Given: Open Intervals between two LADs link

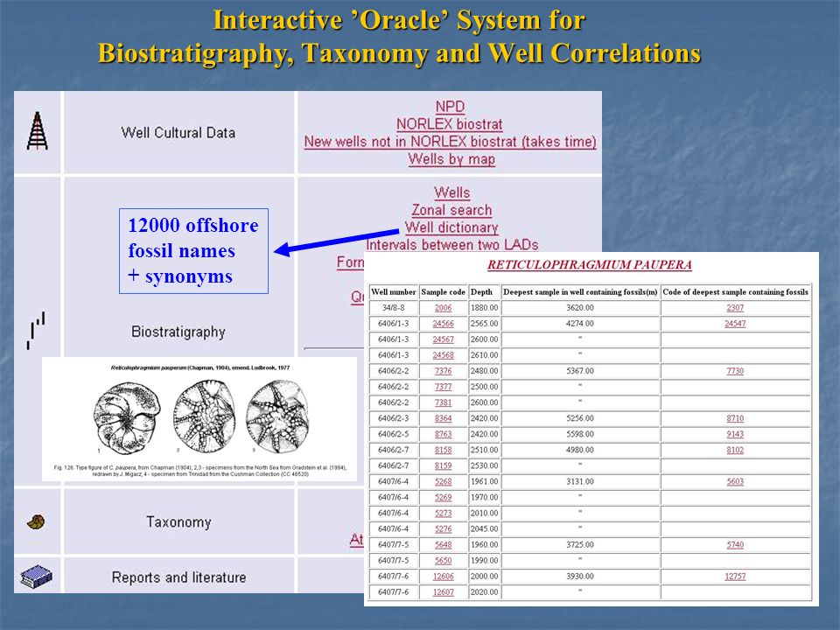Looking at the screenshot, I should click(x=452, y=245).
